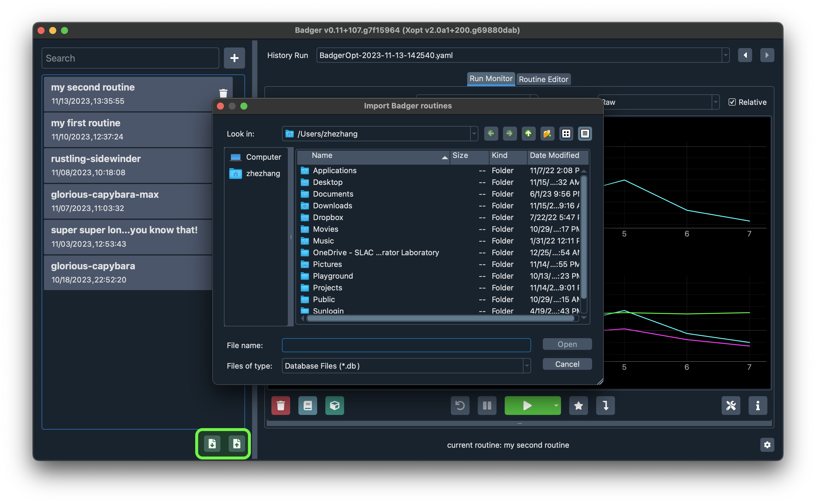Click the Cancel button in dialog
The image size is (816, 504).
click(x=567, y=364)
